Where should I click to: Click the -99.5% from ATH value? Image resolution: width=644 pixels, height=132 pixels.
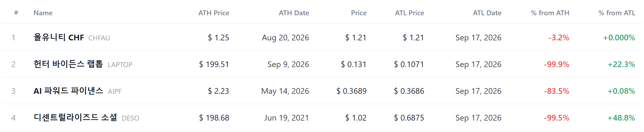pyautogui.click(x=556, y=118)
